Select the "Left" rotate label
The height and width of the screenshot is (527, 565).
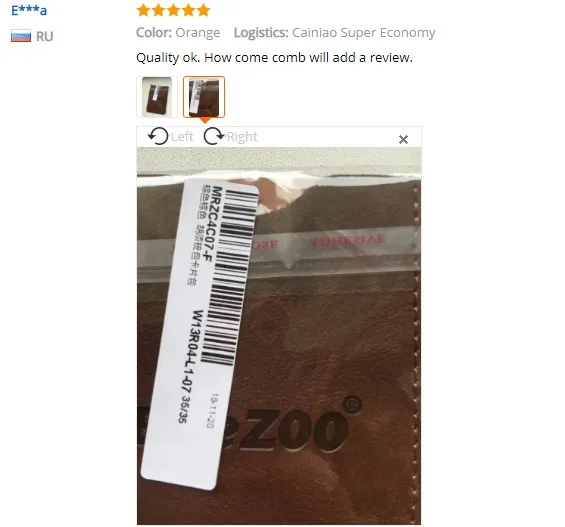[182, 137]
